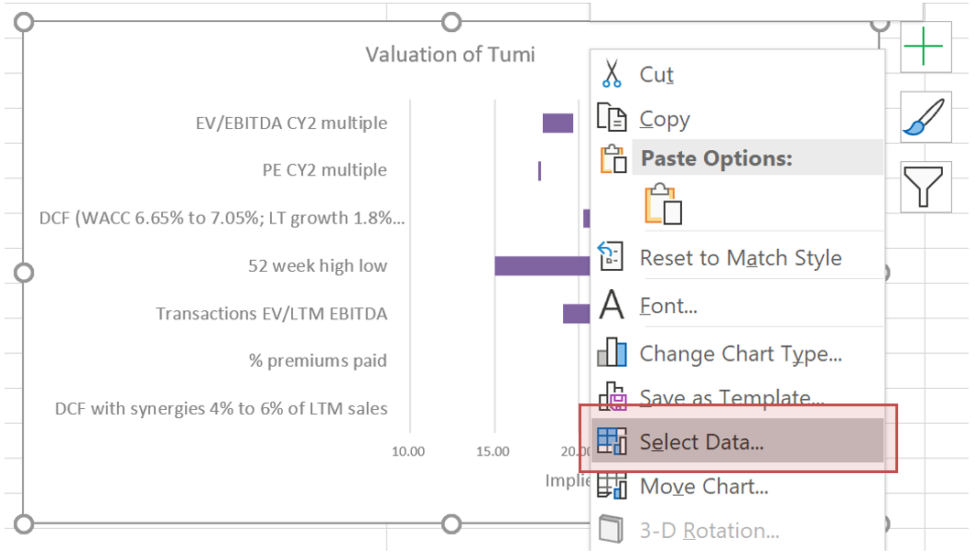
Task: Choose Move Chart from the menu
Action: click(703, 487)
